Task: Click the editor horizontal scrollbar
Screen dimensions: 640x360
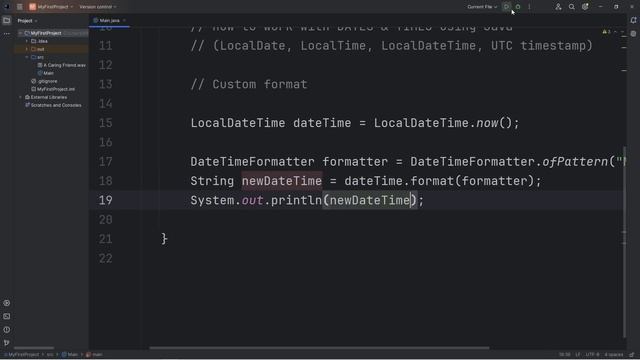Action: [x=319, y=348]
